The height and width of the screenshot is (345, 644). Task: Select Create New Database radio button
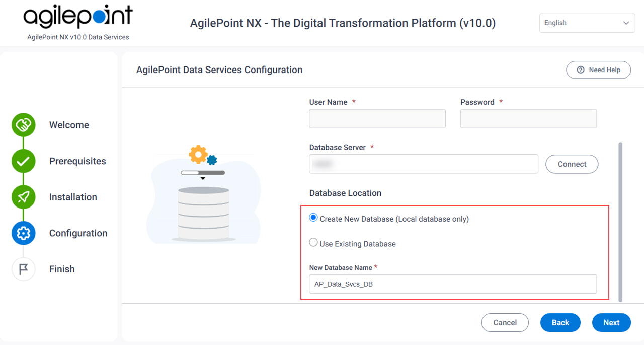point(313,218)
